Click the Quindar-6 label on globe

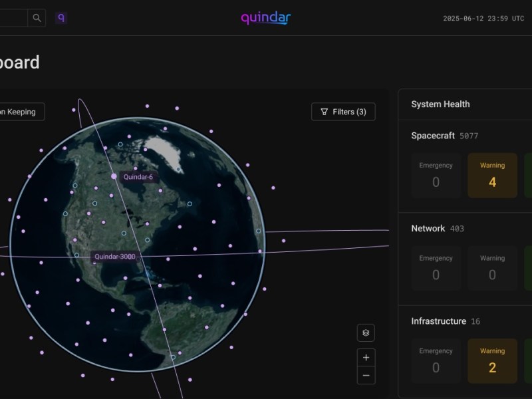(138, 177)
